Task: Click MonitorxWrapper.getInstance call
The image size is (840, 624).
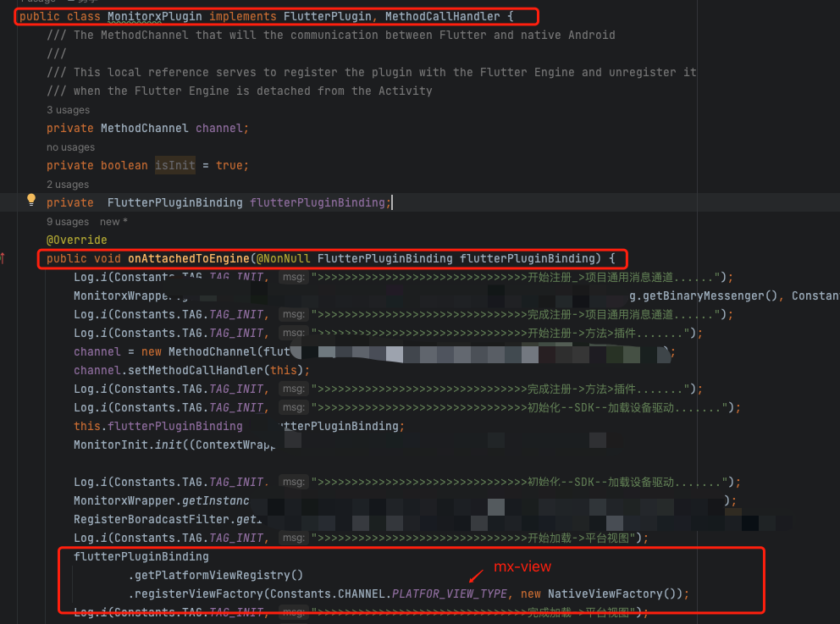Action: 161,500
